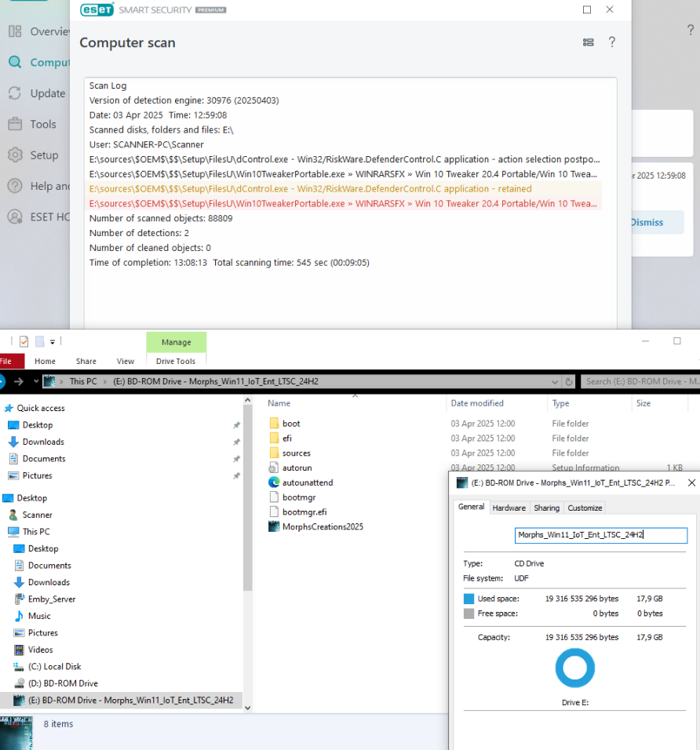Click the Used space blue color swatch
This screenshot has height=750, width=700.
(x=469, y=599)
